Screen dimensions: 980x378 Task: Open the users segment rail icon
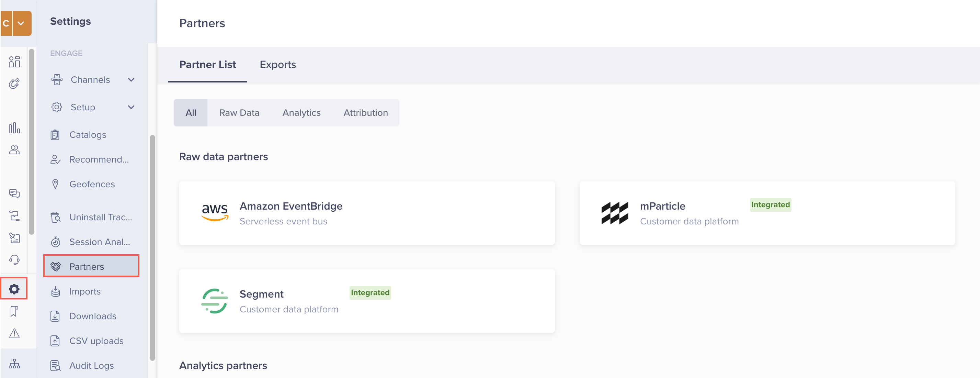(x=14, y=150)
